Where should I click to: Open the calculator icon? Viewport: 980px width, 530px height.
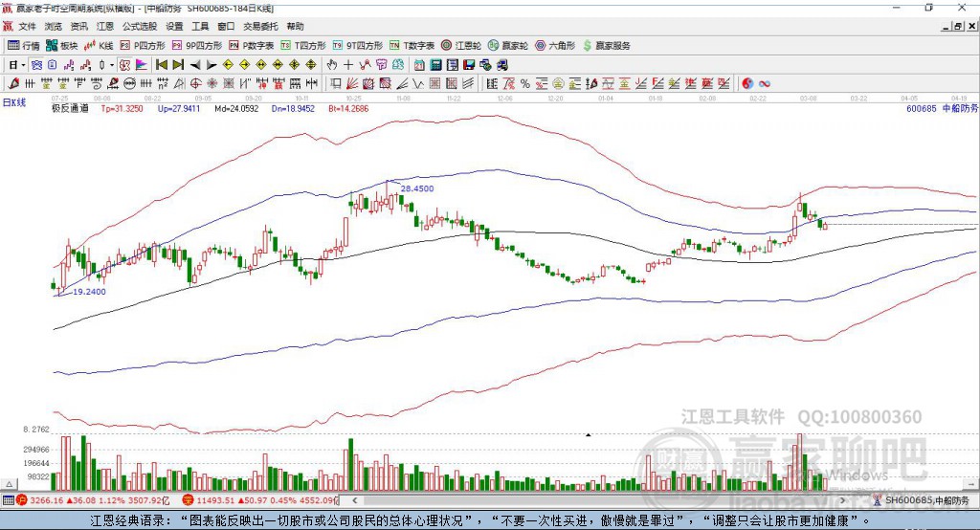click(x=435, y=65)
